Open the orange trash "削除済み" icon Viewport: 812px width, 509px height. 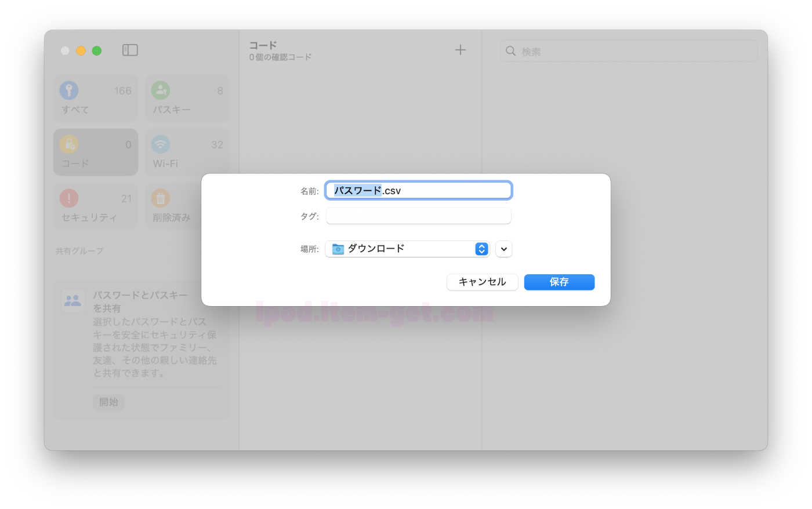[161, 198]
